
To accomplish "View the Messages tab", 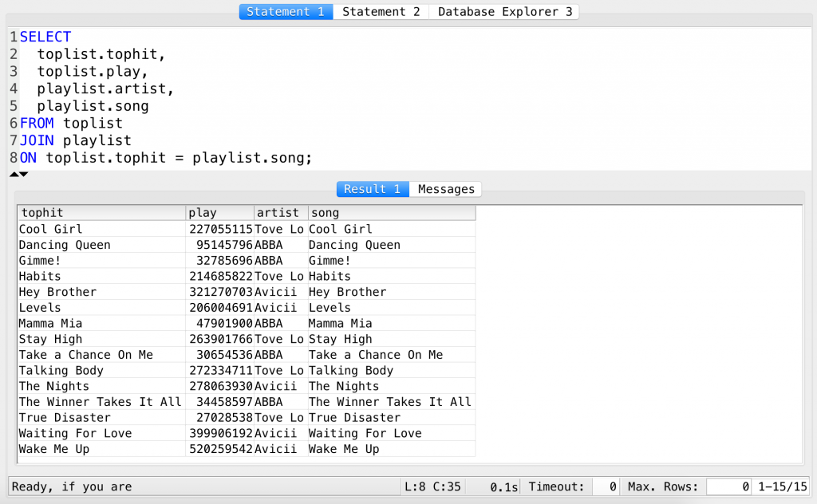I will click(446, 189).
